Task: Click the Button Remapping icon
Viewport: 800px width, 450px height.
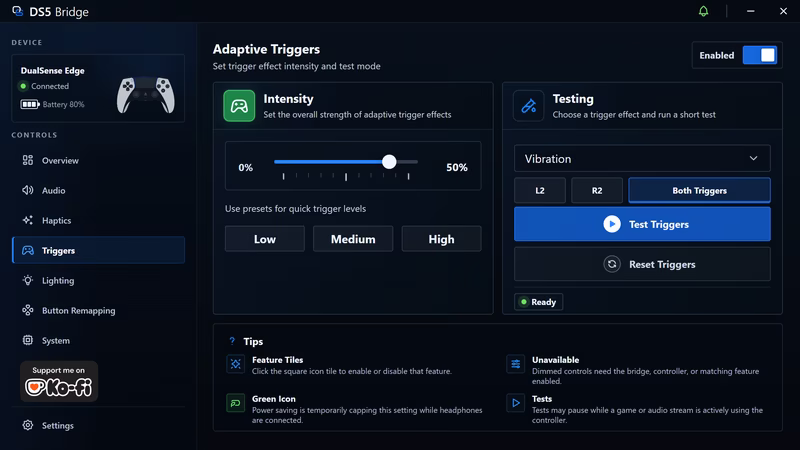Action: 28,310
